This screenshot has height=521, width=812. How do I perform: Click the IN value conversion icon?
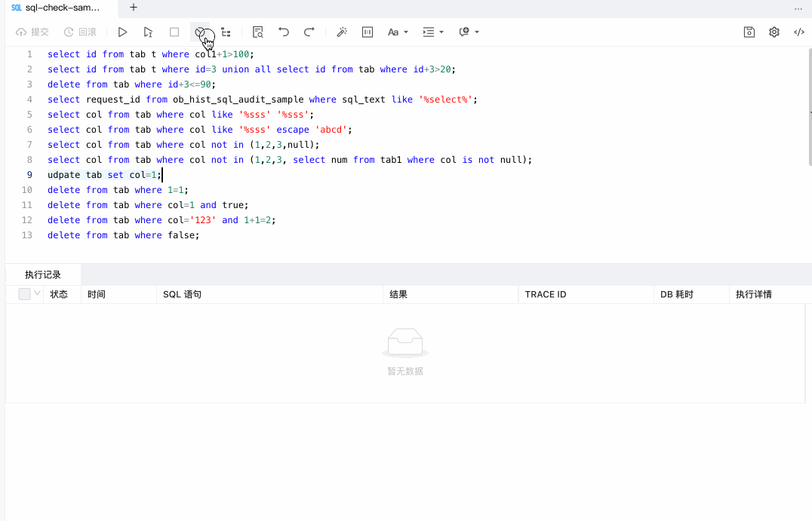point(368,32)
